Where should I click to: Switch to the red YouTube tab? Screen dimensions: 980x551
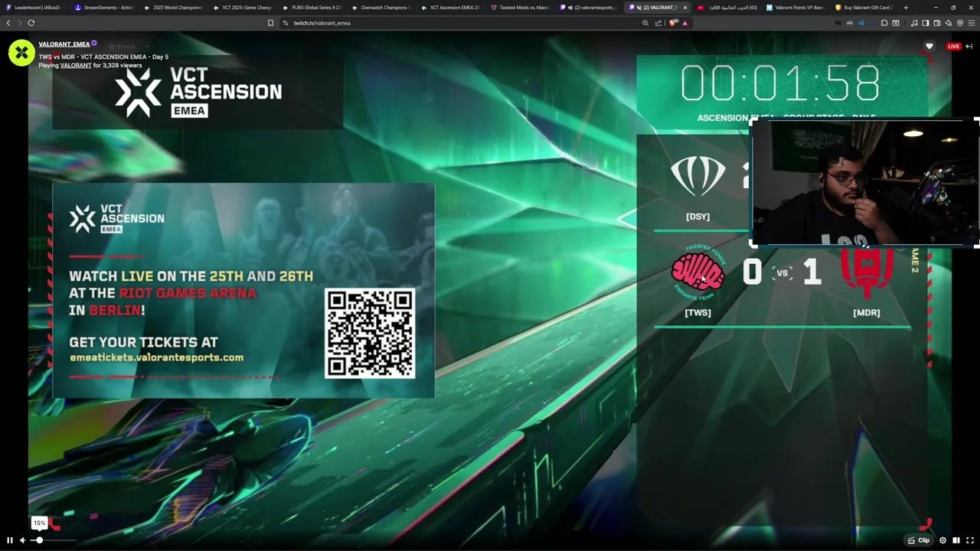click(x=727, y=8)
